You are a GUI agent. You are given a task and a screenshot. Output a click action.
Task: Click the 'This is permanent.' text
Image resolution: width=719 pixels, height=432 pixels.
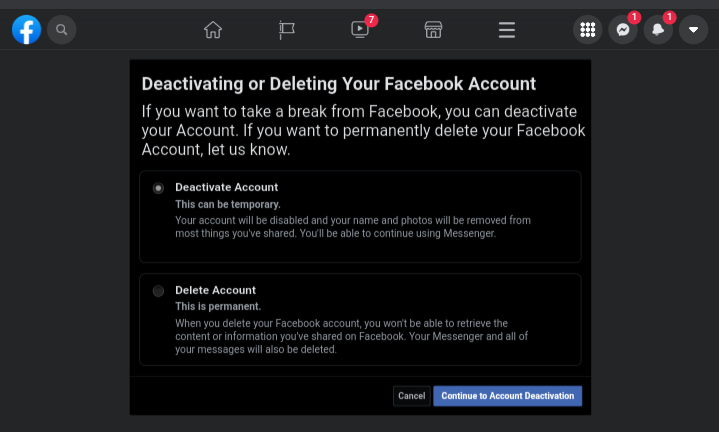point(218,306)
